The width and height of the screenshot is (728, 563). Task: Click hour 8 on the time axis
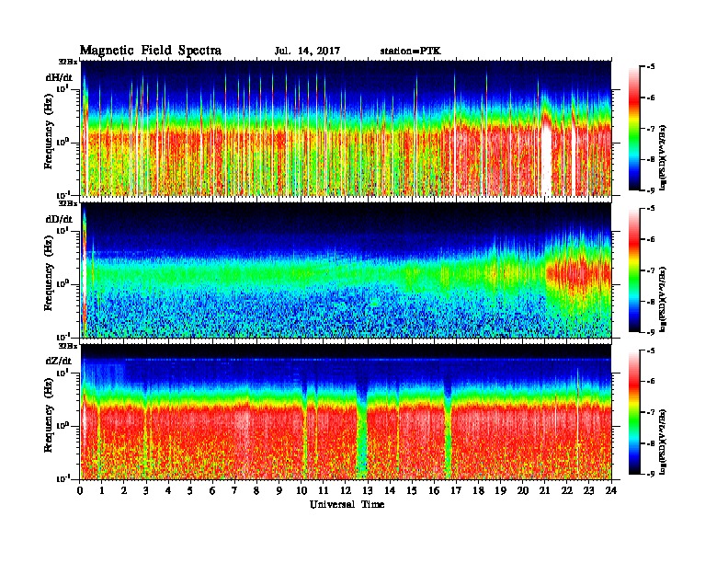[x=257, y=491]
